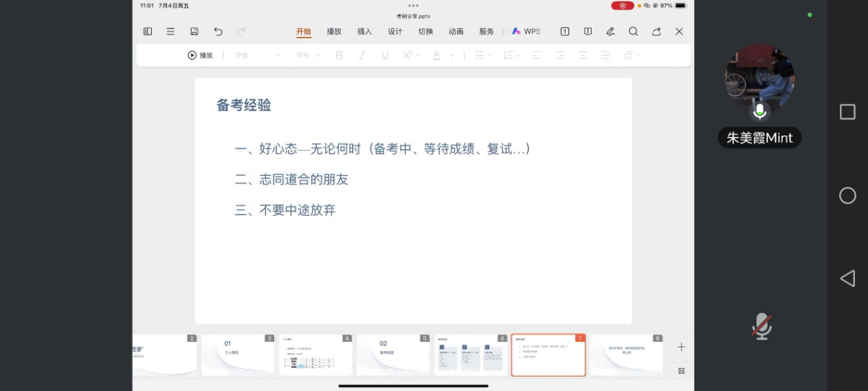
Task: Undo the last action
Action: pyautogui.click(x=218, y=32)
